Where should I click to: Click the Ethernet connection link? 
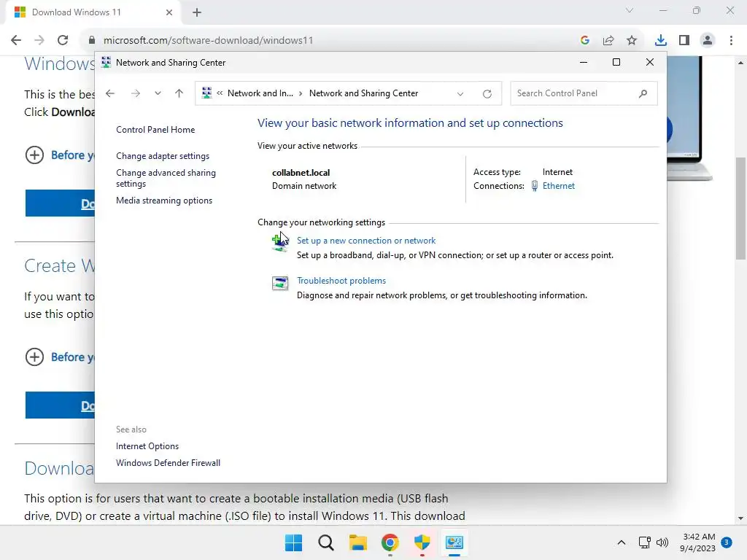tap(558, 186)
